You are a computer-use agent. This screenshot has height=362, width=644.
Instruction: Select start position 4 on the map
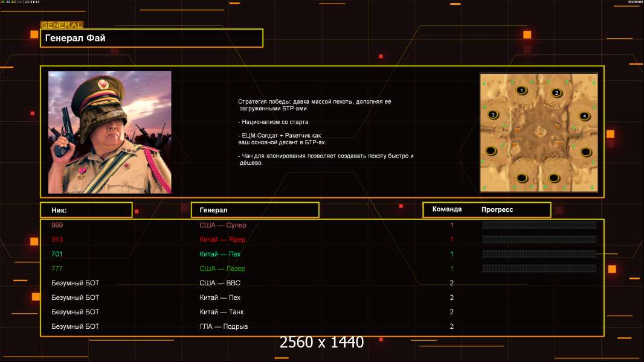[584, 116]
